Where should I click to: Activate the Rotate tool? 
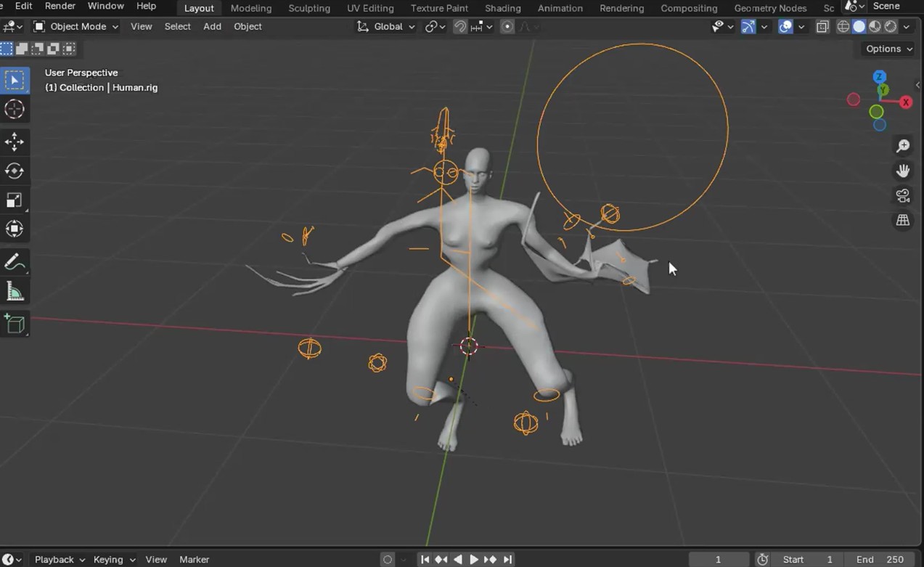(x=15, y=171)
